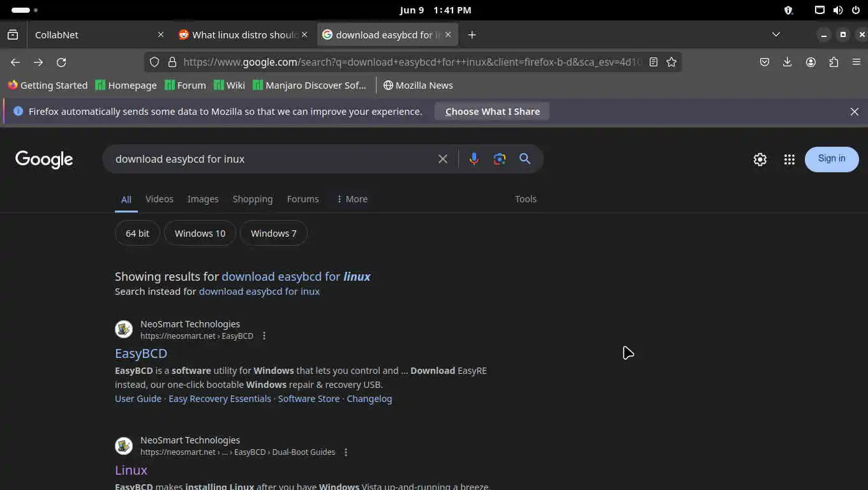Apply the 64 bit filter chip
The height and width of the screenshot is (490, 868).
137,234
